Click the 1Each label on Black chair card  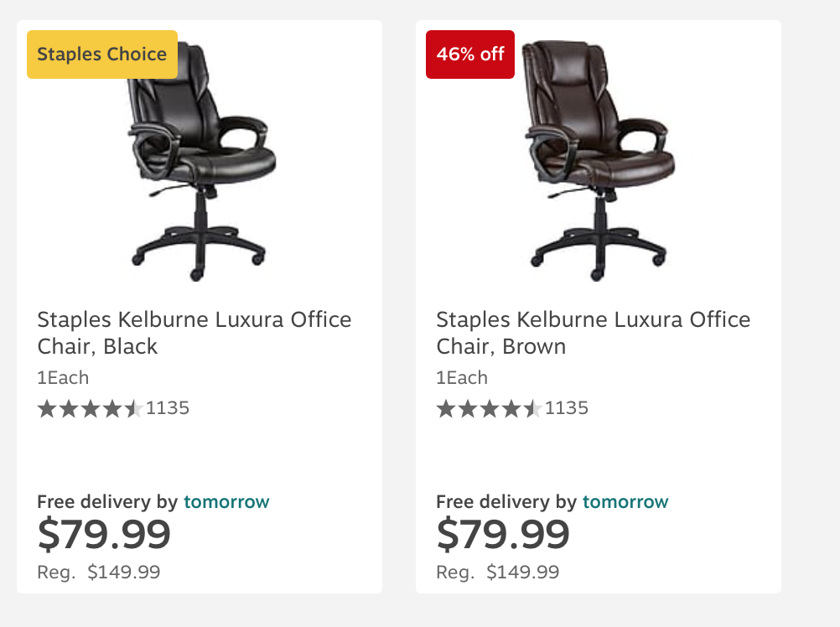63,377
